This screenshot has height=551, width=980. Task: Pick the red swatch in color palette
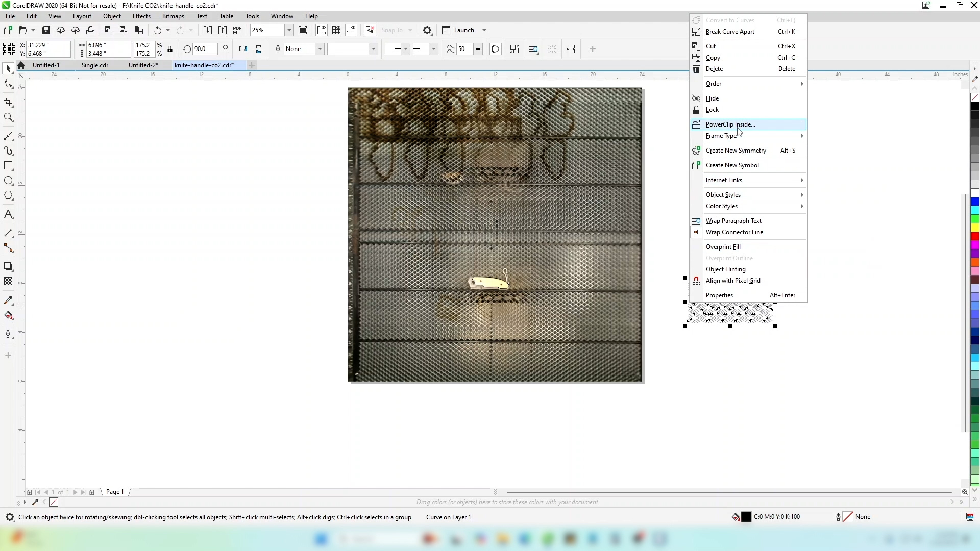(x=974, y=236)
